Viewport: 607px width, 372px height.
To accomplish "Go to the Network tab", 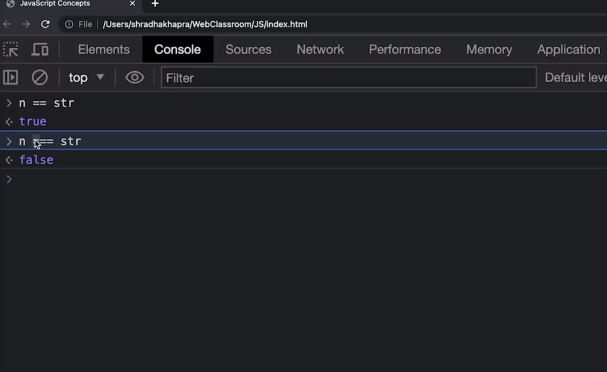I will click(320, 50).
